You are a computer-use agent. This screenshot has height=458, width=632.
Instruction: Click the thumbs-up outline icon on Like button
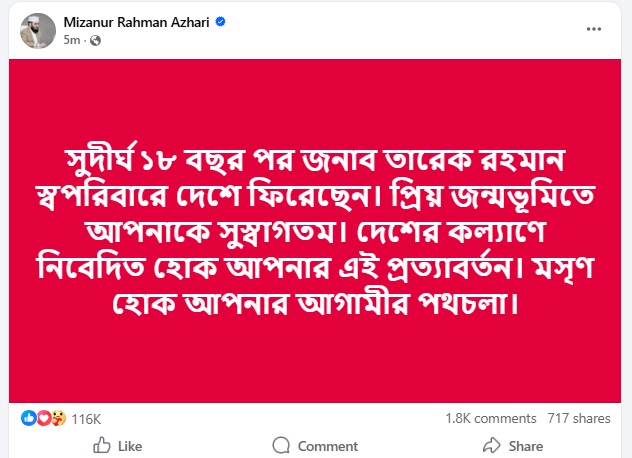pyautogui.click(x=101, y=446)
